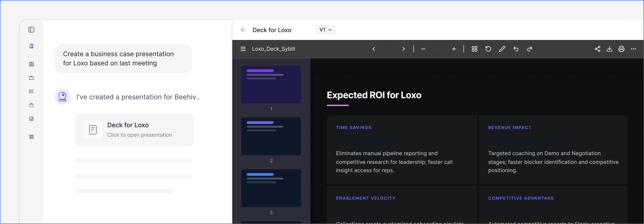Open the Deck for Loxo presentation card
Viewport: 644px width, 224px height.
(134, 130)
